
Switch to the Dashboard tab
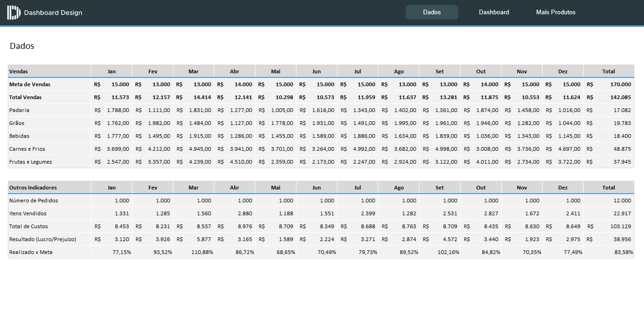pyautogui.click(x=494, y=12)
